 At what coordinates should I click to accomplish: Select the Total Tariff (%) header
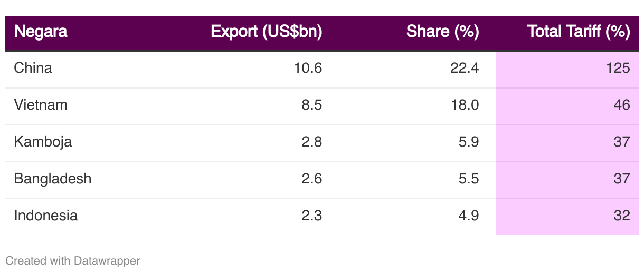click(x=579, y=32)
